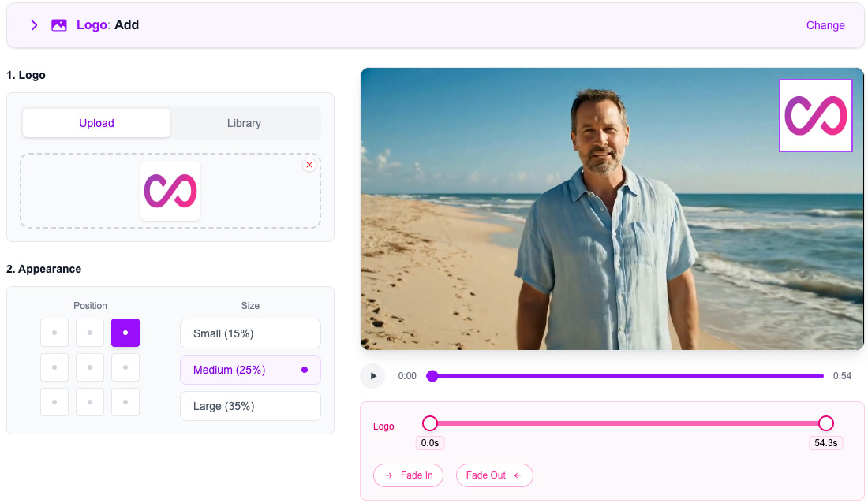The image size is (868, 503).
Task: Click the logo start handle at 0.0s
Action: (430, 423)
